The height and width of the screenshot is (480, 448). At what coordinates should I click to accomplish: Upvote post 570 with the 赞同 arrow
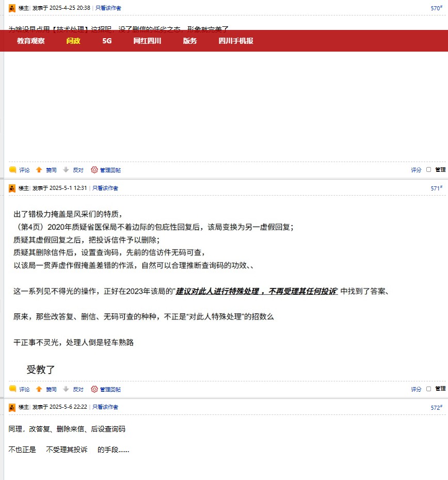39,170
